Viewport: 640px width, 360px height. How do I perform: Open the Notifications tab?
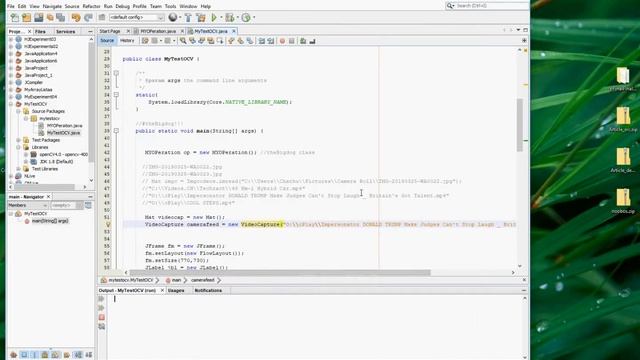[x=208, y=290]
